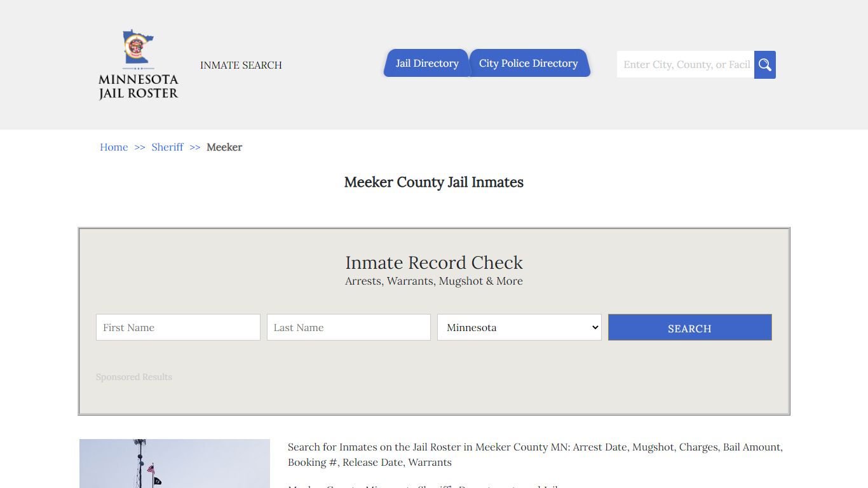Click the Meeker County Jail Inmates heading

(x=434, y=182)
